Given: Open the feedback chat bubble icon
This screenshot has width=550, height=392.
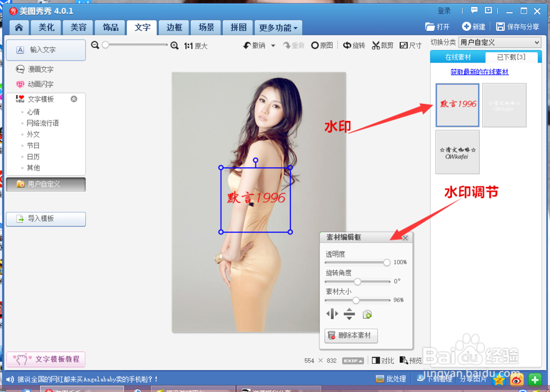Looking at the screenshot, I should [x=474, y=10].
